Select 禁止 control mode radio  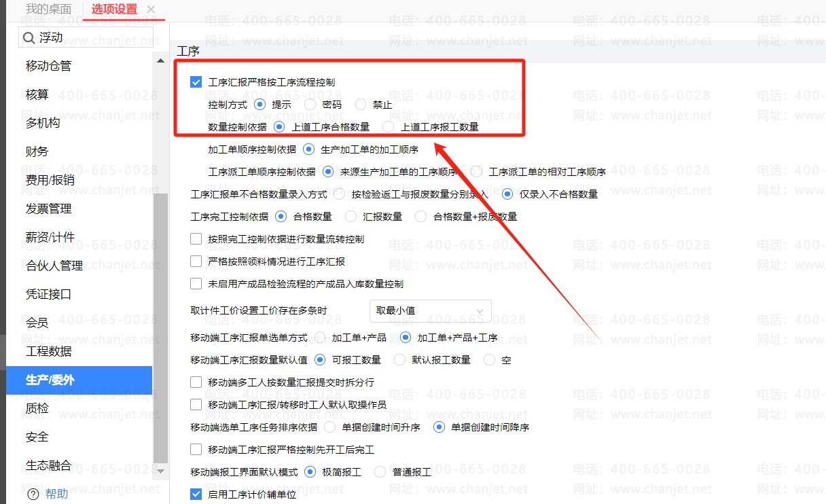361,105
